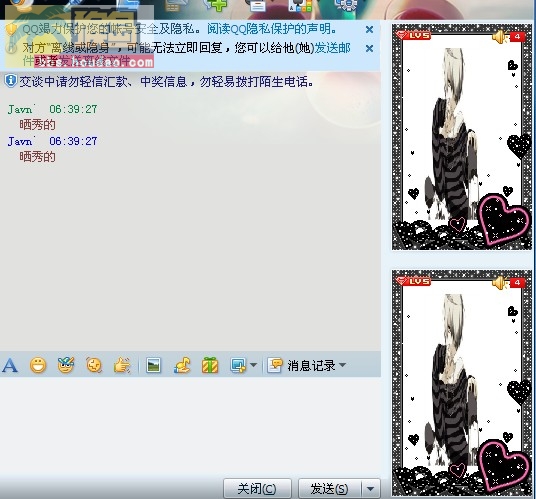This screenshot has width=536, height=499.
Task: Click the blue info icon beside 交谈中请勿轻信汇款
Action: tap(11, 81)
